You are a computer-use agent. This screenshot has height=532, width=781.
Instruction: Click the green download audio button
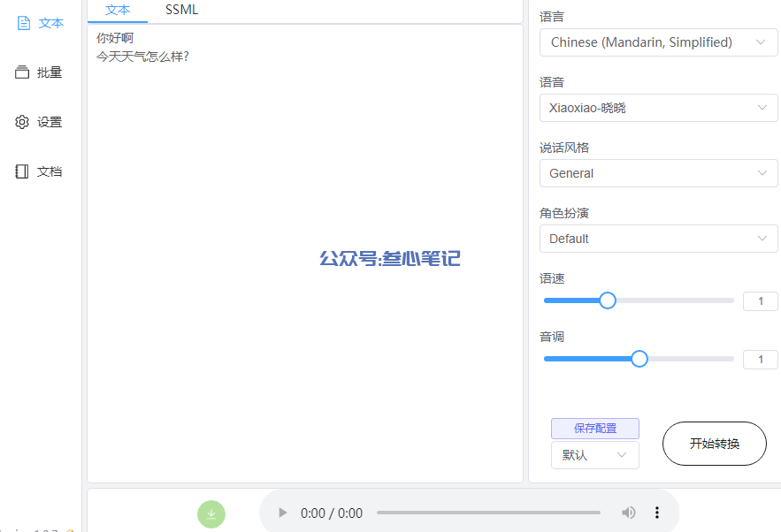[x=211, y=514]
